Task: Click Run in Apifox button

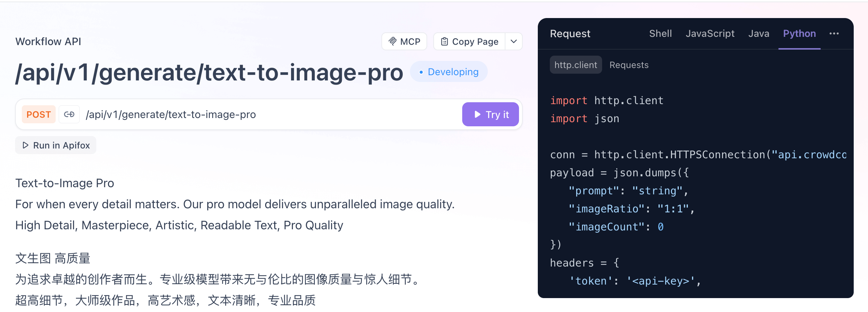Action: [56, 145]
